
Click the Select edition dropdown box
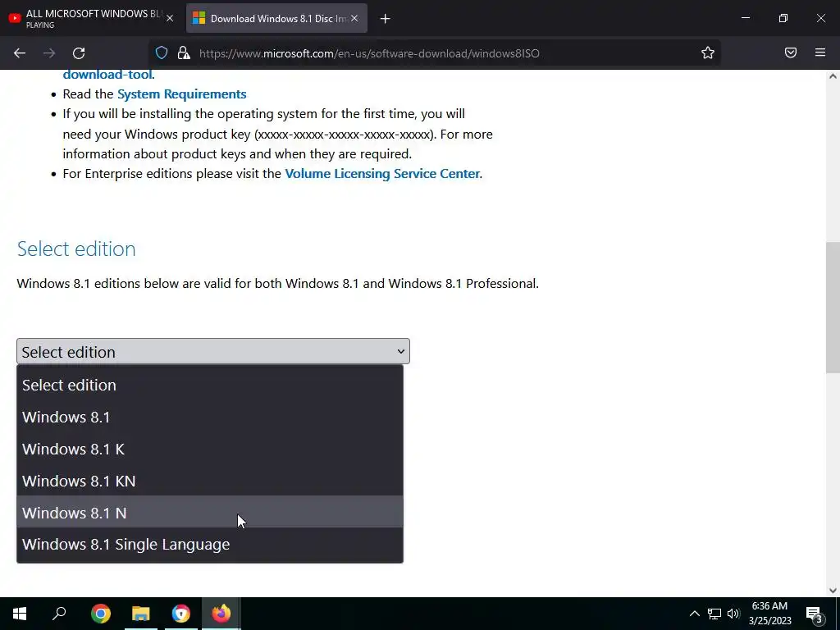coord(213,351)
